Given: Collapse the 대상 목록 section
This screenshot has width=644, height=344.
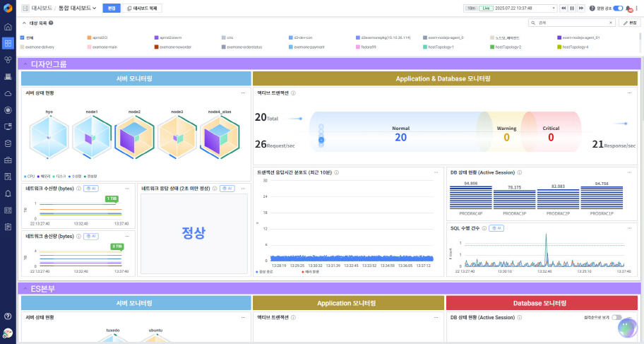Looking at the screenshot, I should pos(24,23).
